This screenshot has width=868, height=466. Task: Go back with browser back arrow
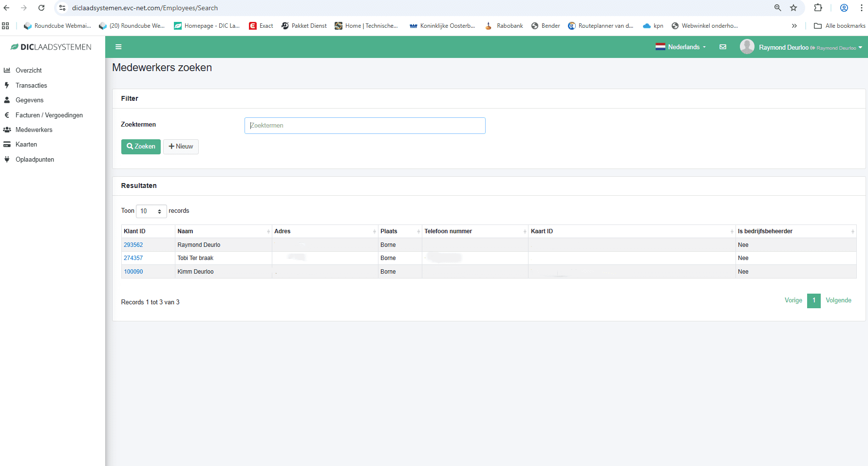pyautogui.click(x=6, y=8)
